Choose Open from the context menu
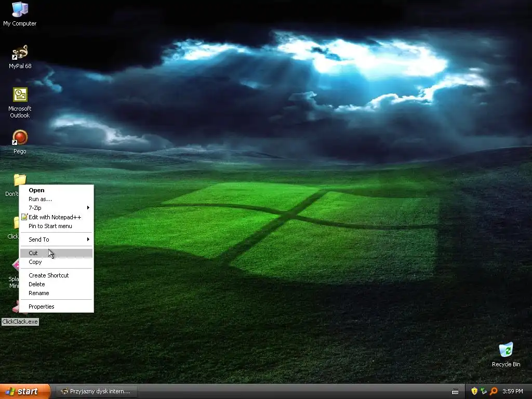Screen dimensions: 532x399 click(56, 190)
